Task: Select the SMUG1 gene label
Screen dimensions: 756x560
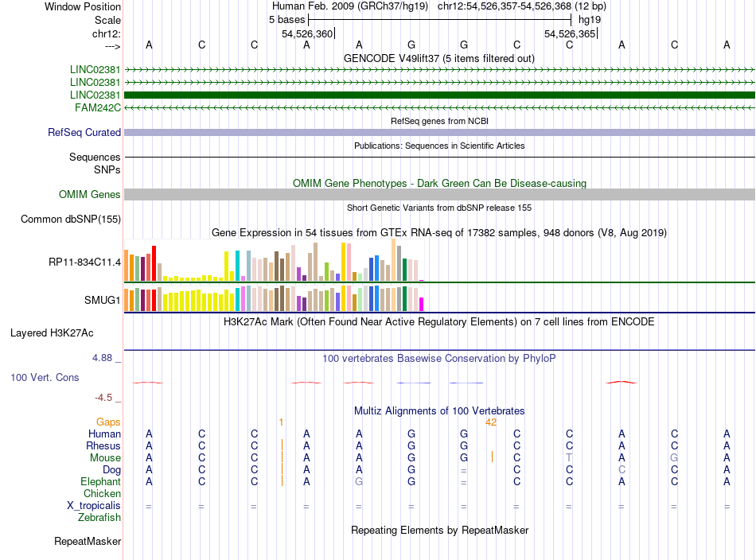Action: (102, 300)
